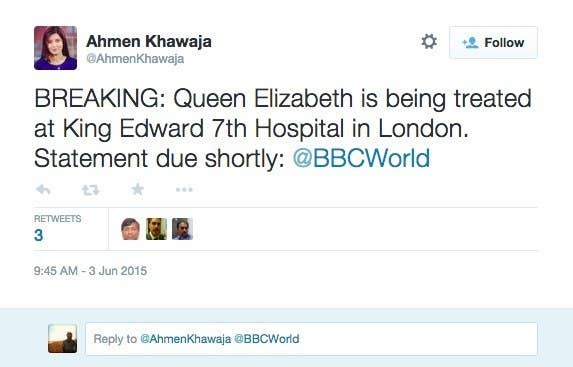Image resolution: width=573 pixels, height=367 pixels.
Task: Open Ahmen Khawaja's profile picture
Action: 56,48
